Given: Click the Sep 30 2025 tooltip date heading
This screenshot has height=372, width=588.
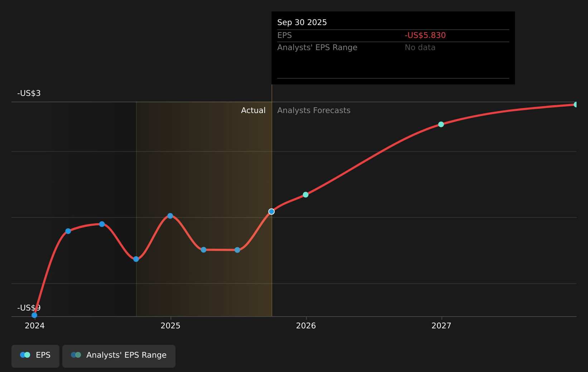Looking at the screenshot, I should tap(302, 23).
